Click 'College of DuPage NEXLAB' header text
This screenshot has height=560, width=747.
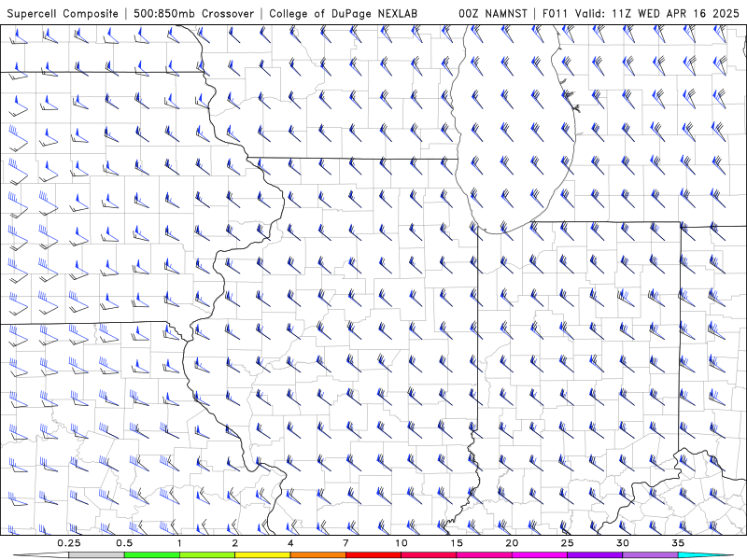tap(343, 13)
